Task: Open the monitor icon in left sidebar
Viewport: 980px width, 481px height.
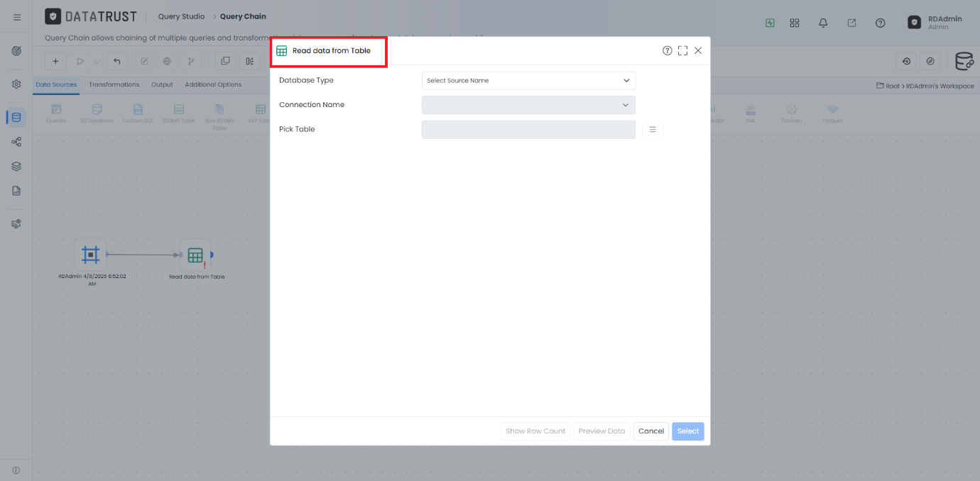Action: (16, 223)
